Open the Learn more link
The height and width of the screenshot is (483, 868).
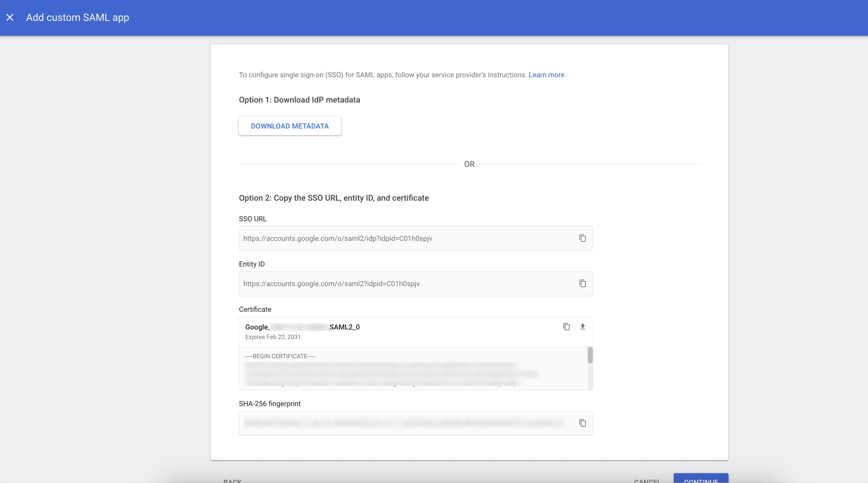546,75
